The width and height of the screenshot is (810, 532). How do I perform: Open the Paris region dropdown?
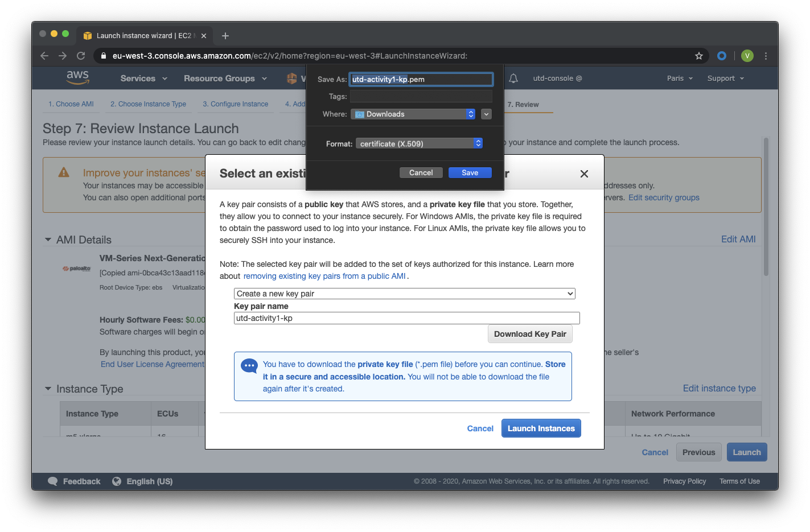pyautogui.click(x=680, y=79)
